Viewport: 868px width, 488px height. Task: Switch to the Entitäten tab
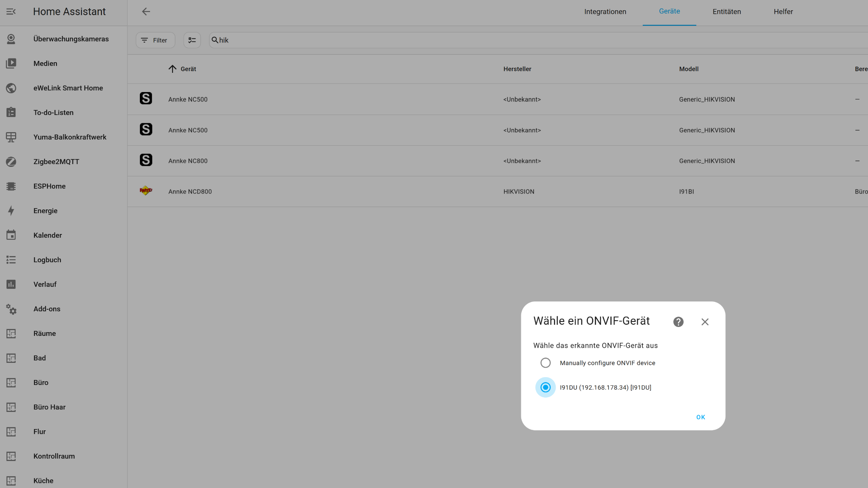727,11
